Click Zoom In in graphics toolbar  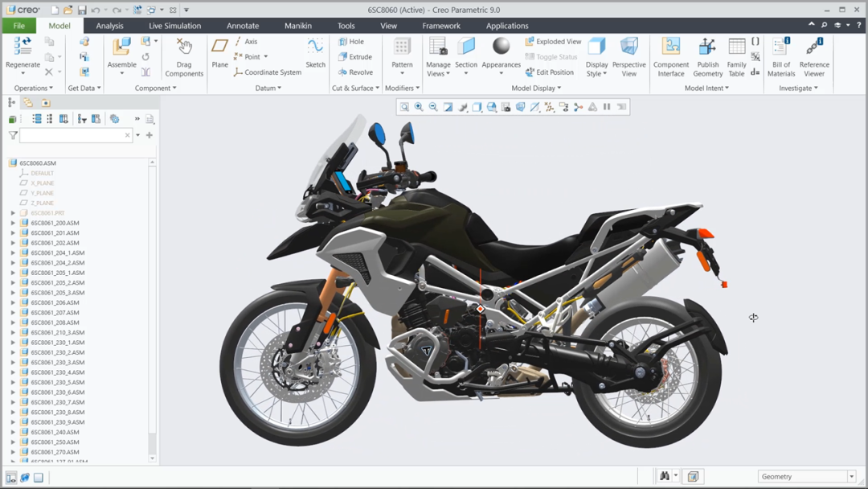point(419,107)
